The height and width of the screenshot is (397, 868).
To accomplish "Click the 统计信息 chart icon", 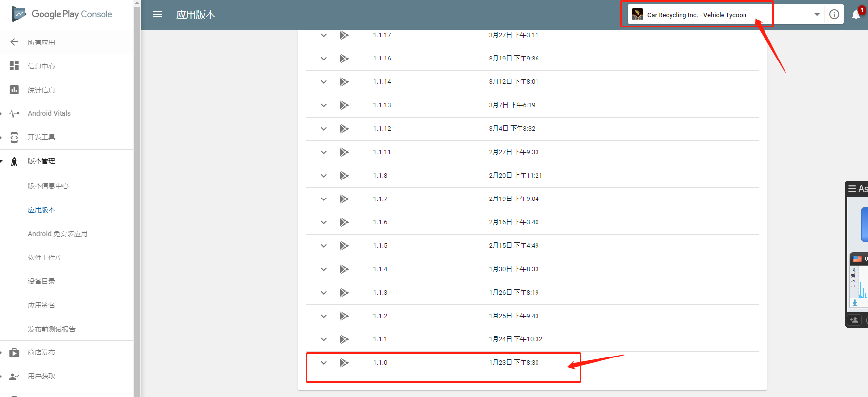I will tap(14, 90).
